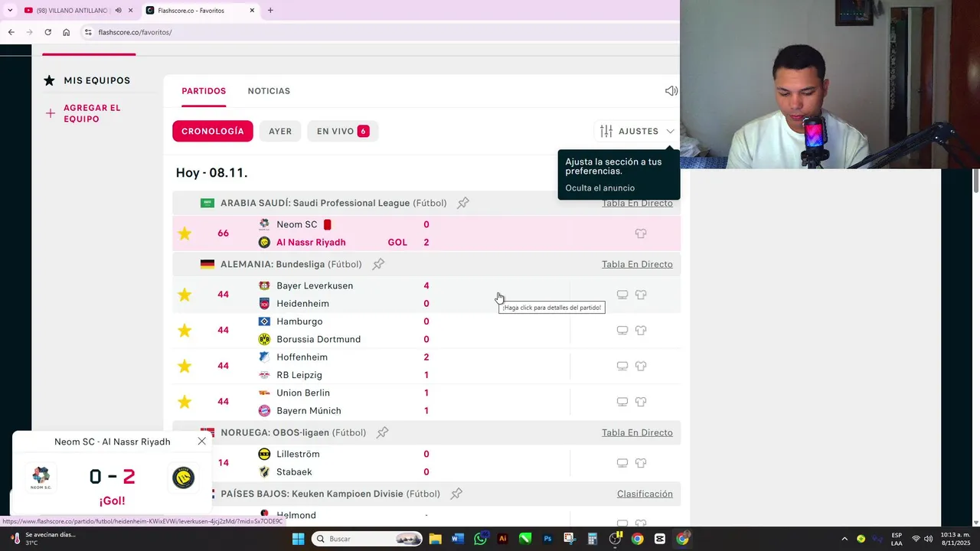This screenshot has width=980, height=551.
Task: Switch to the Noticias tab
Action: [269, 91]
